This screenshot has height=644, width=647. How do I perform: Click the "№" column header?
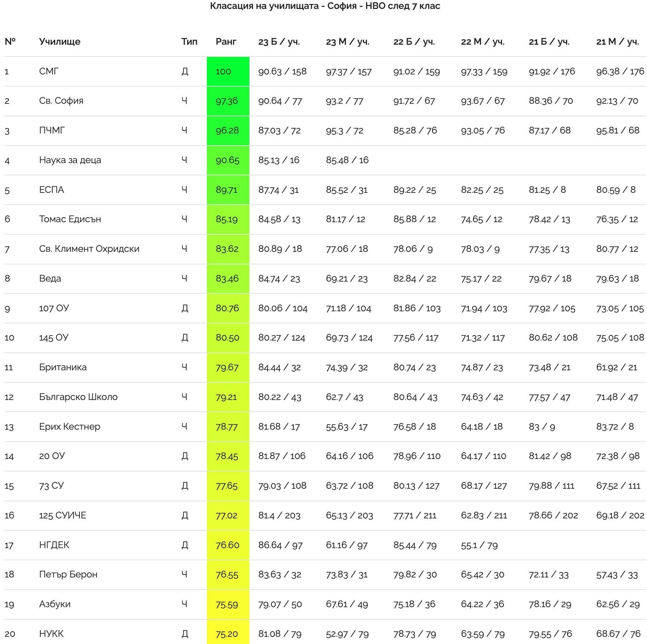click(x=10, y=42)
